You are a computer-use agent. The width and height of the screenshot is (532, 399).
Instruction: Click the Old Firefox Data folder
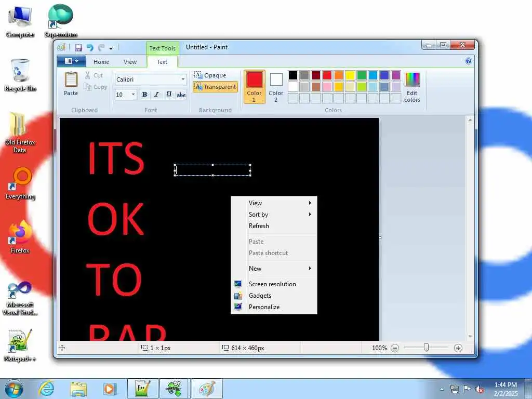20,132
